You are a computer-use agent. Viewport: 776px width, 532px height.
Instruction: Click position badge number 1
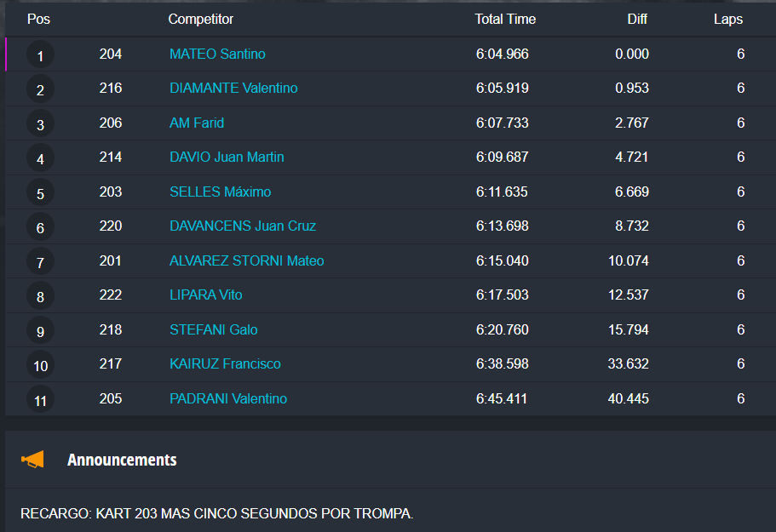(x=40, y=56)
